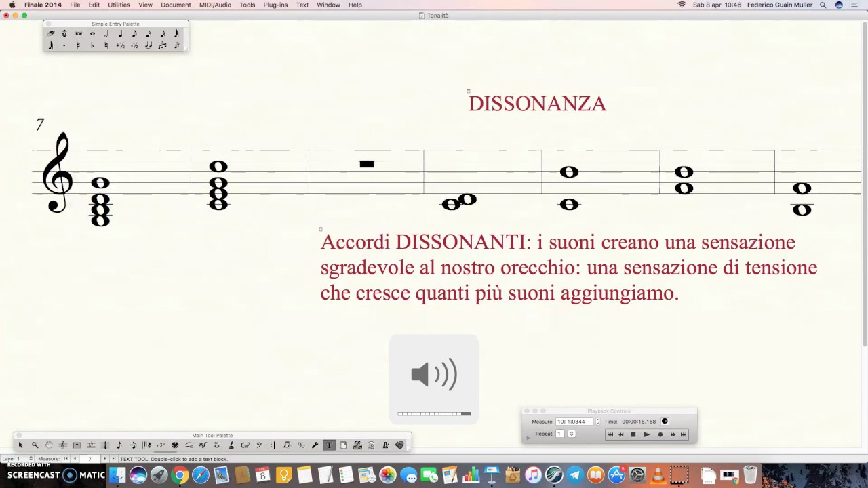Open the Wi-Fi status menu
Screen dimensions: 868x488
pos(682,5)
